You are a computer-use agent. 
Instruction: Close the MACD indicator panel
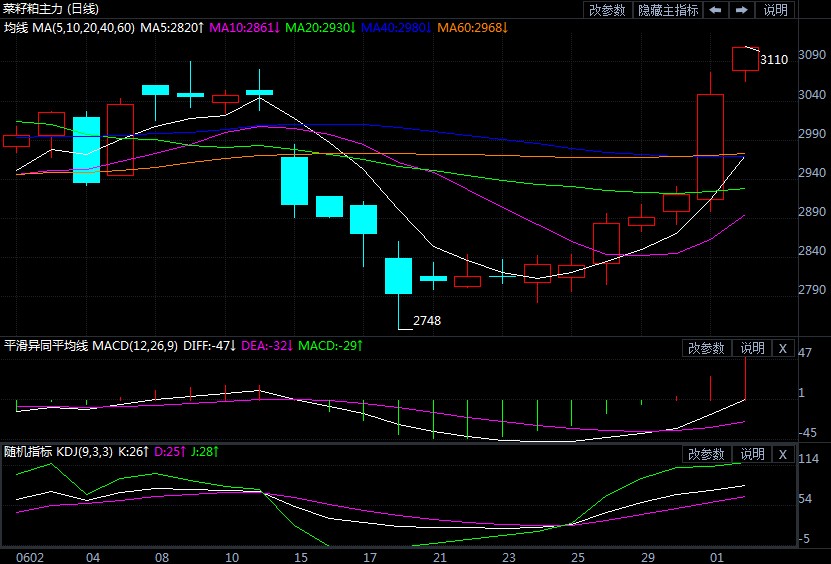[x=782, y=348]
